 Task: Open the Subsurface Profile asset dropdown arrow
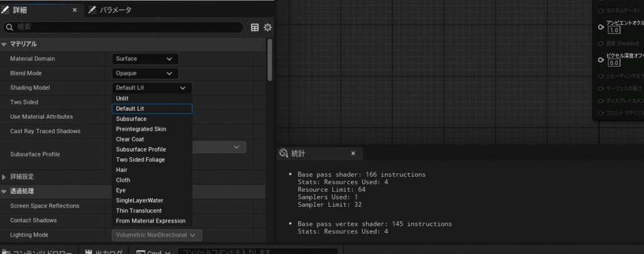[236, 147]
